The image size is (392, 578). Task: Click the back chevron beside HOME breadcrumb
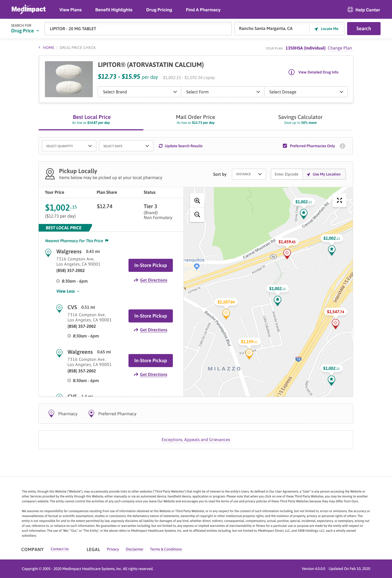(x=39, y=47)
